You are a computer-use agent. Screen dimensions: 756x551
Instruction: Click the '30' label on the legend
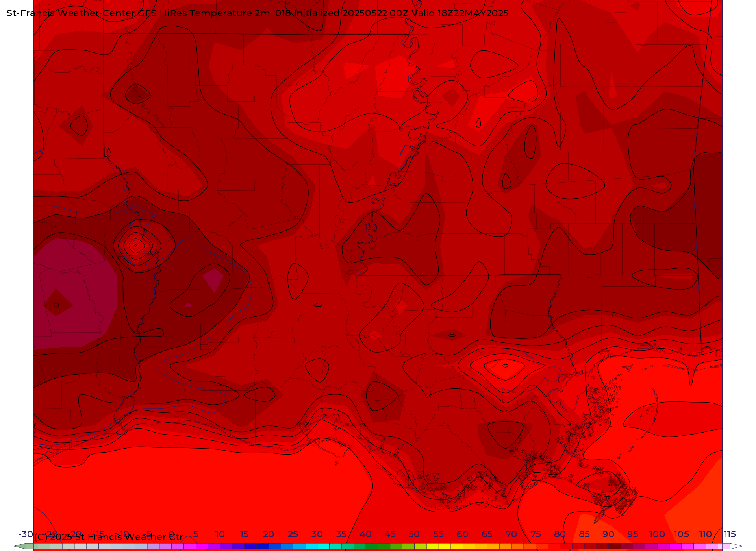coord(317,534)
